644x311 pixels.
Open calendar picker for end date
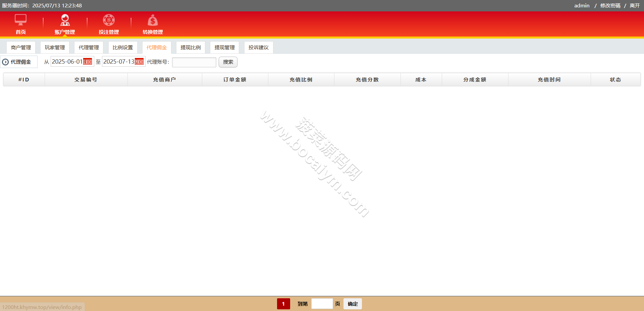[x=139, y=62]
